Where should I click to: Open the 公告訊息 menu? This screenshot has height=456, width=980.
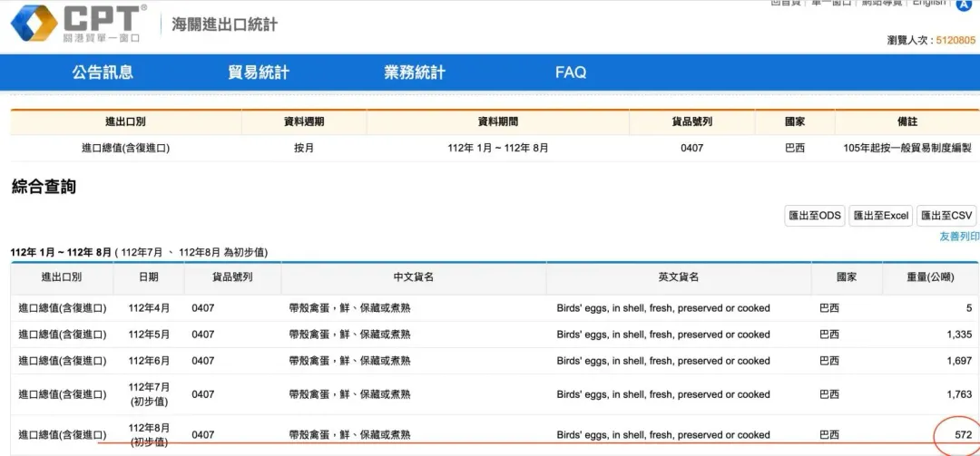tap(103, 73)
